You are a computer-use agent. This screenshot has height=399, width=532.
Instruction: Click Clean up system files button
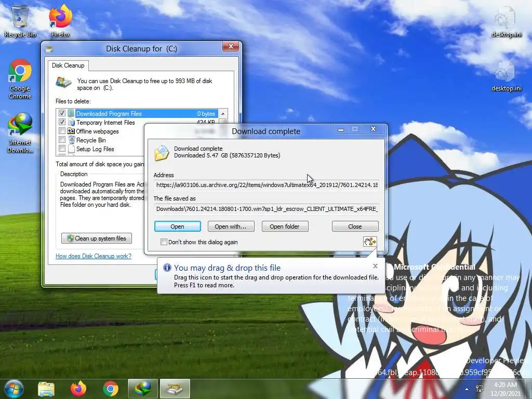click(97, 238)
